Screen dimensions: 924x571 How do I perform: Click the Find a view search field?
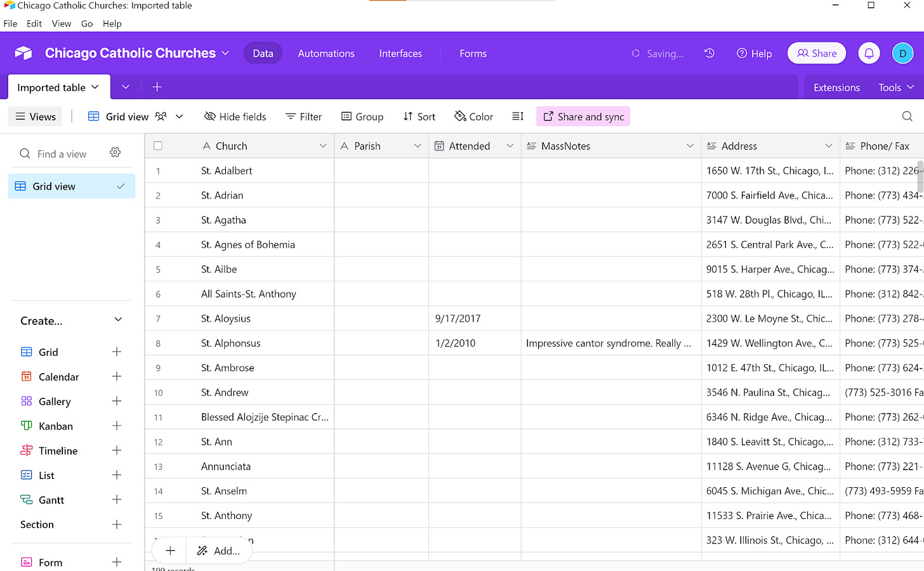pyautogui.click(x=62, y=154)
